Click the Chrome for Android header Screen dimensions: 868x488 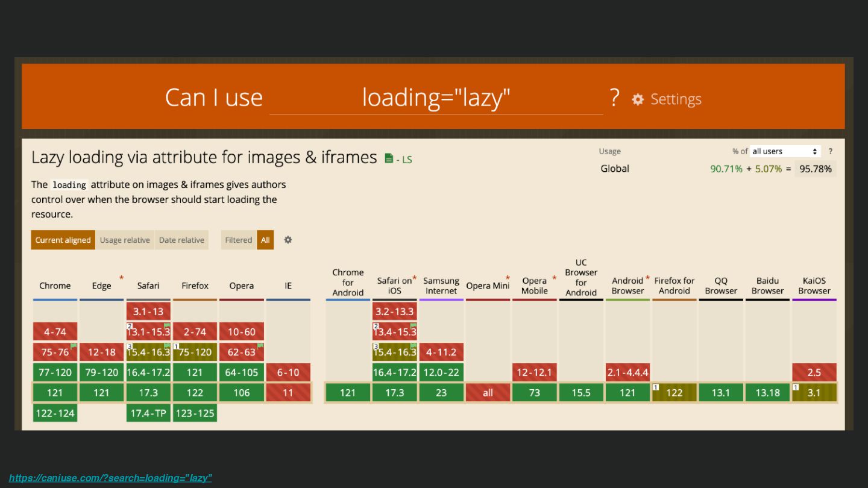[348, 282]
